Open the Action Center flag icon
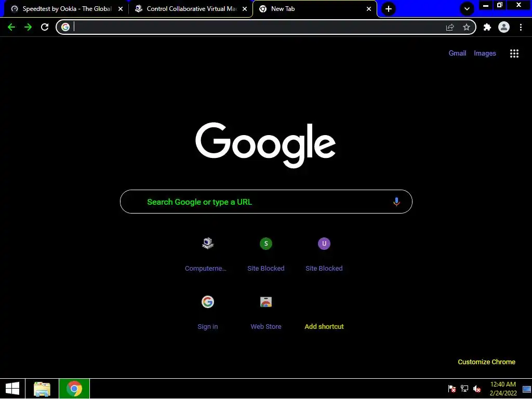The width and height of the screenshot is (532, 399). point(451,389)
